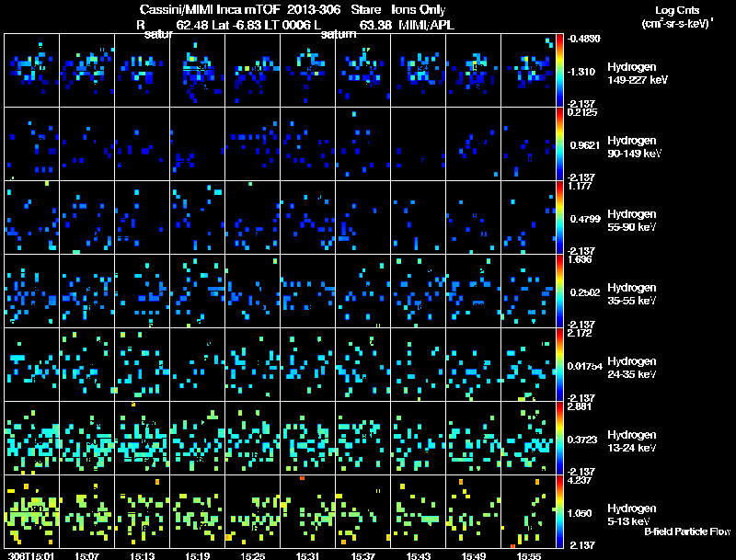Click the 'MIMI/APL' header text
The width and height of the screenshot is (736, 560).
click(x=426, y=25)
